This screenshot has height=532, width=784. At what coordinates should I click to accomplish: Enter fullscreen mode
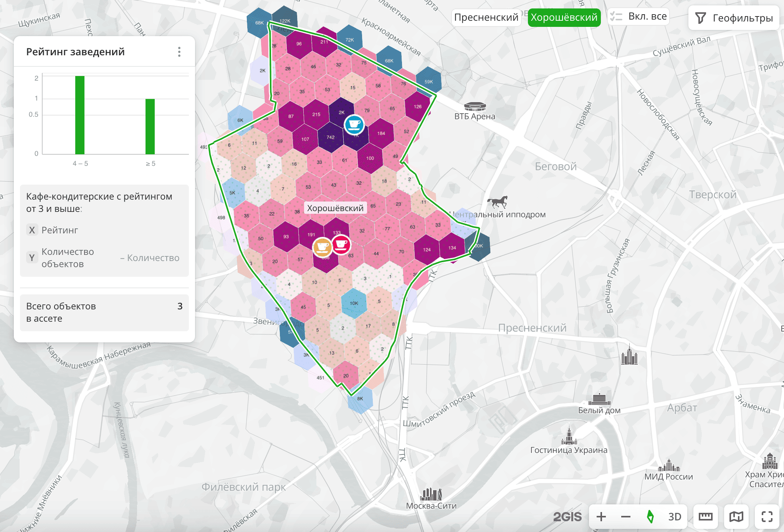point(767,517)
